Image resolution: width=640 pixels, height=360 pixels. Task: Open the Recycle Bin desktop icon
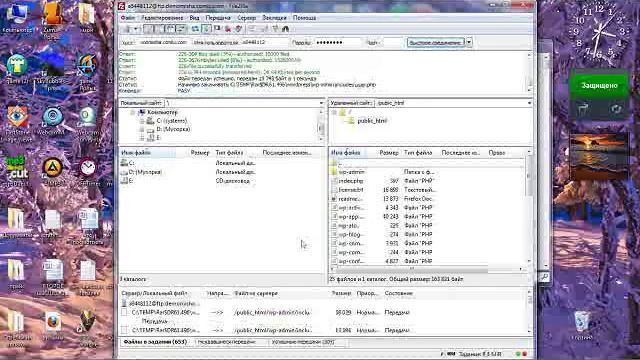(581, 325)
